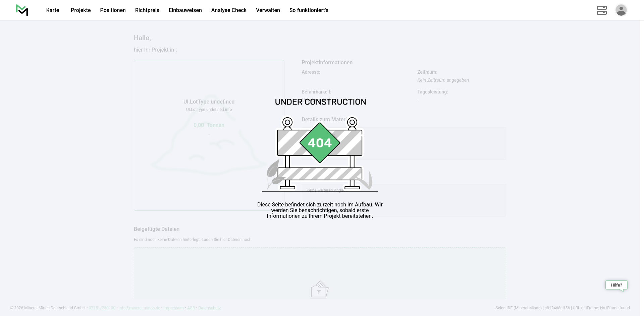
Task: Click the info@mineral-minds.de email link
Action: pos(139,308)
